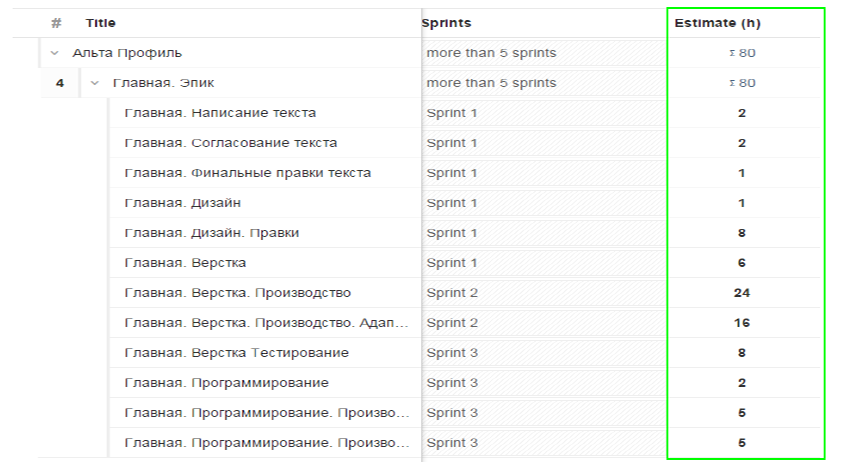Click the estimate value 24
The image size is (850, 471).
[742, 293]
